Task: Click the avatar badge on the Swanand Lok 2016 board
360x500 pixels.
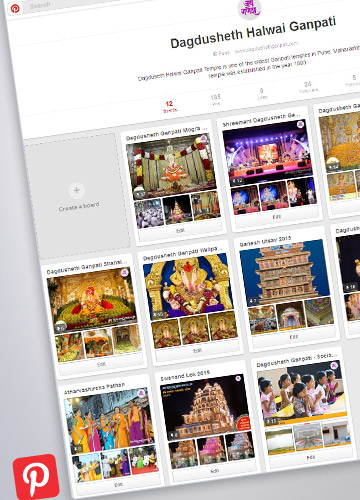Action: pos(238,378)
